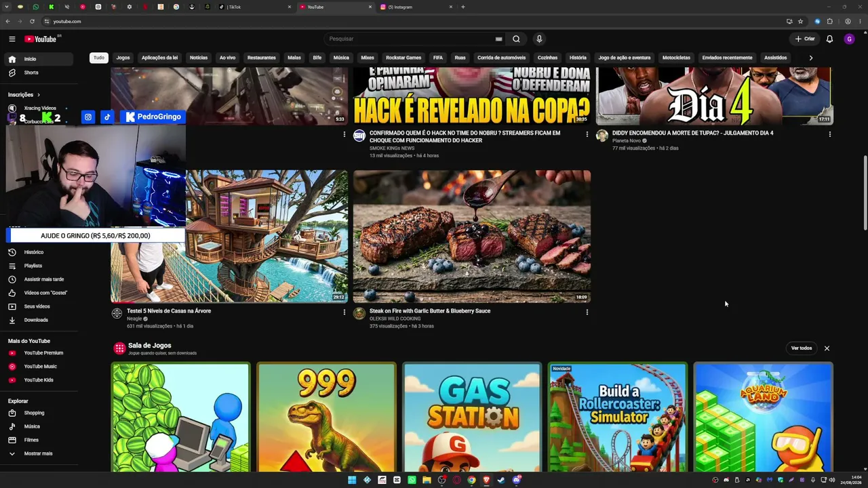Play the Steak on Fire video thumbnail
868x488 pixels.
point(472,236)
